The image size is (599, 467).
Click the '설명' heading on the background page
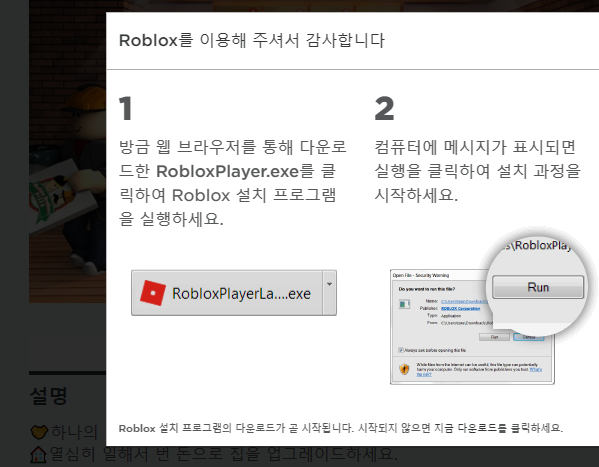[x=49, y=396]
